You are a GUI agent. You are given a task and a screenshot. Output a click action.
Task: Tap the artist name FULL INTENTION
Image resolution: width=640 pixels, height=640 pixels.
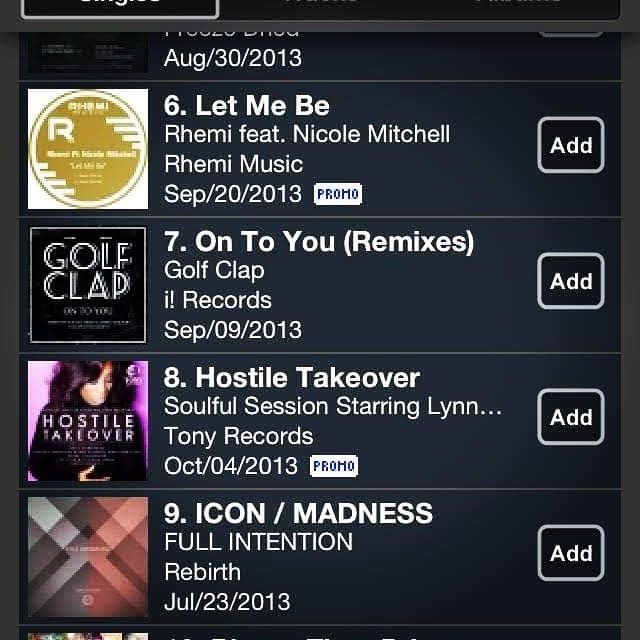258,542
